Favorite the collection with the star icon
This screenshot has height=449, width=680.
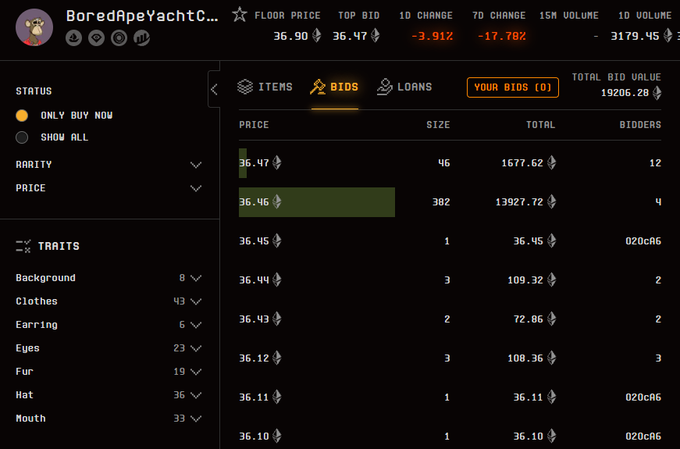click(x=239, y=15)
